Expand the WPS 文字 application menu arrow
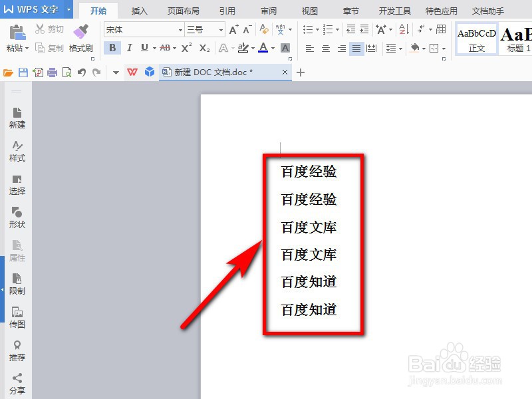 click(x=69, y=9)
